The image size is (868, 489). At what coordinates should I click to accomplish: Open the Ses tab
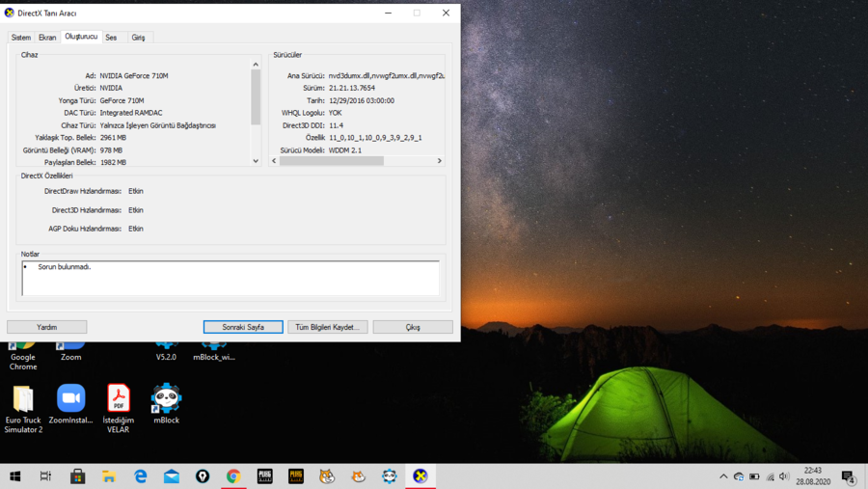(x=111, y=38)
